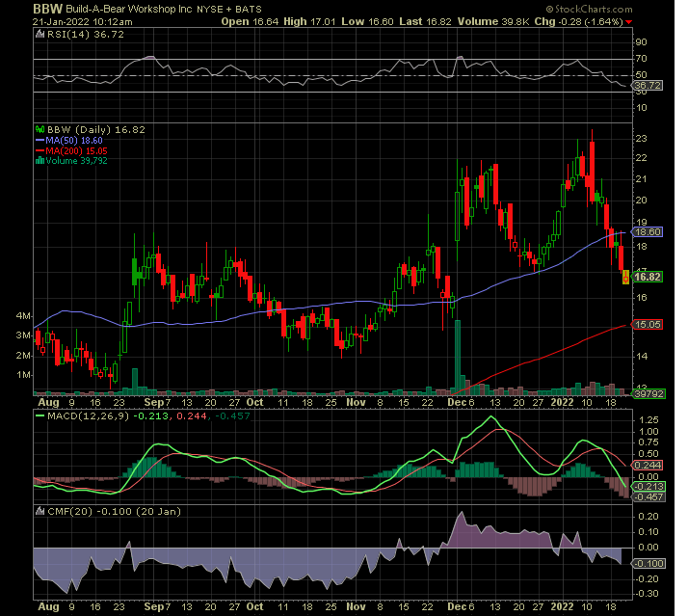Screen dimensions: 688x616
Task: Click the 90 RSI axis label
Action: 641,42
